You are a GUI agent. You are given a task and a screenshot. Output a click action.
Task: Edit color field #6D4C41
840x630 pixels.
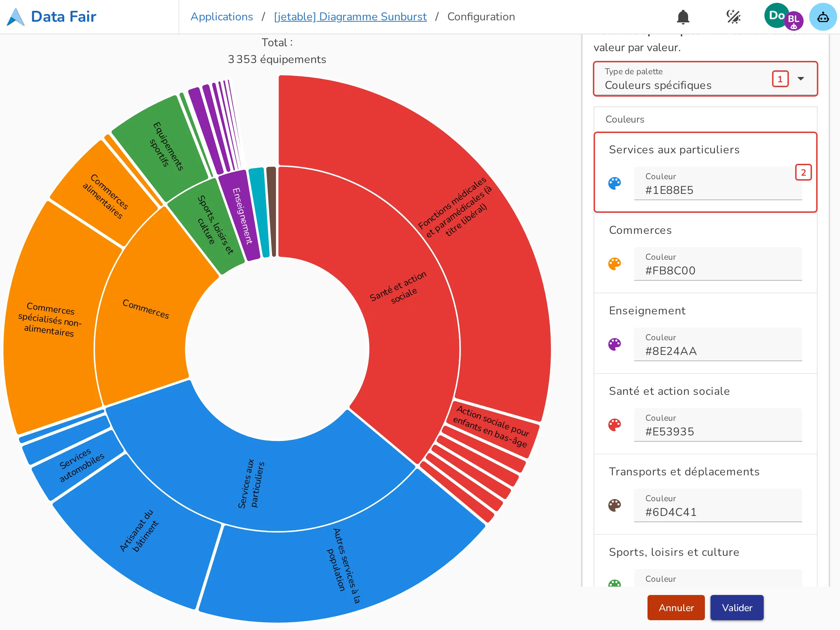718,505
